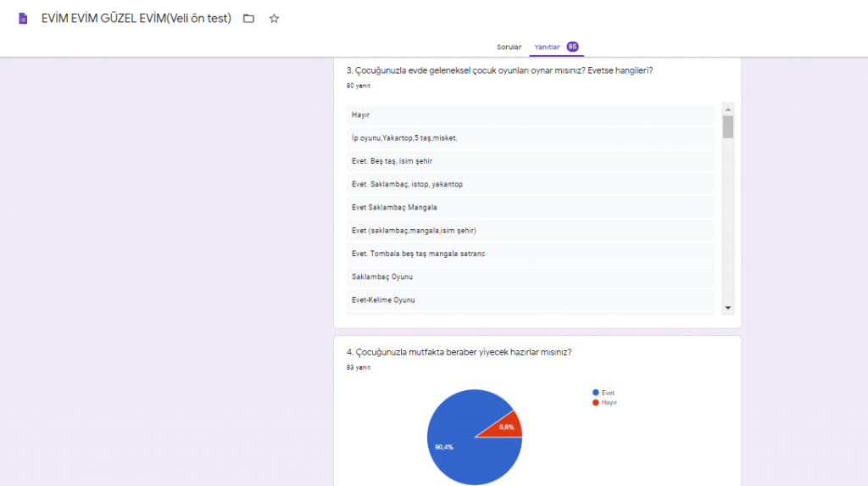Select the "Hayır" response row

click(x=531, y=115)
